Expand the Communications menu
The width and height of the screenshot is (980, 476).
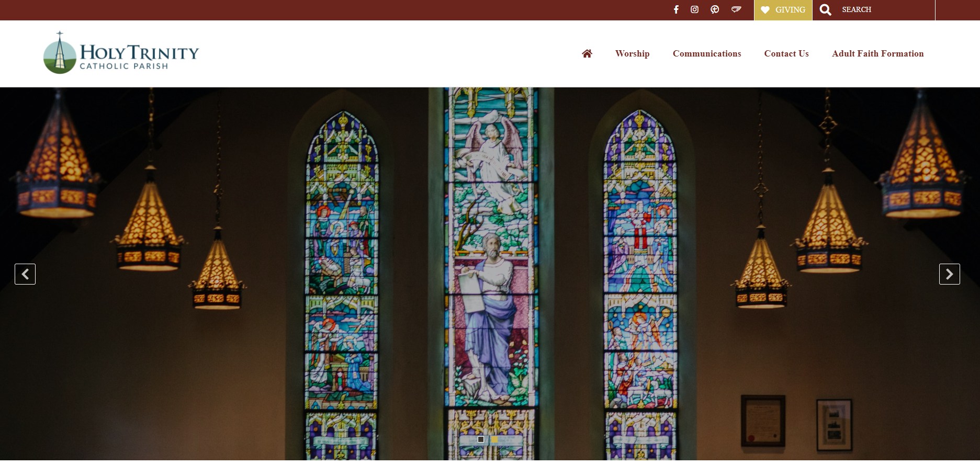click(x=706, y=53)
